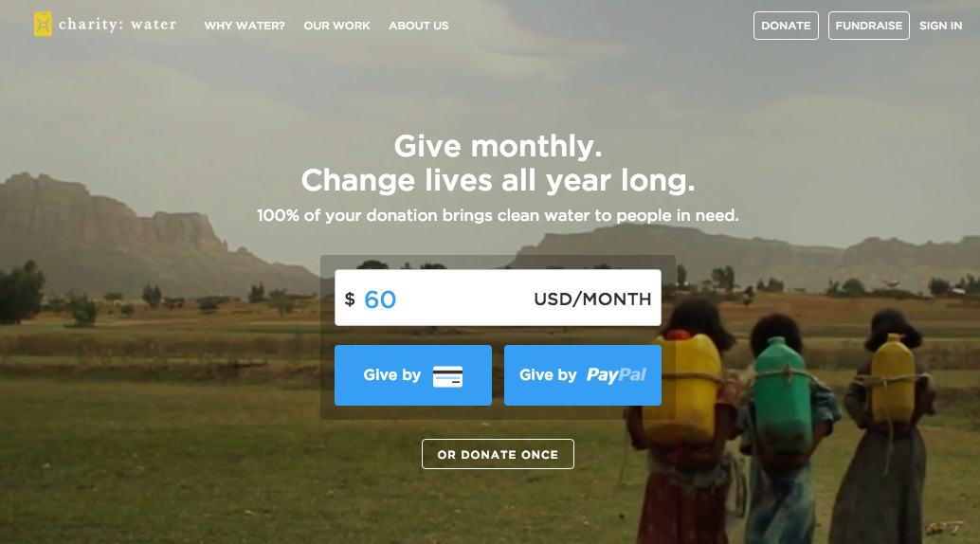Image resolution: width=980 pixels, height=544 pixels.
Task: Click the yellow jerry can logo icon
Action: click(43, 25)
